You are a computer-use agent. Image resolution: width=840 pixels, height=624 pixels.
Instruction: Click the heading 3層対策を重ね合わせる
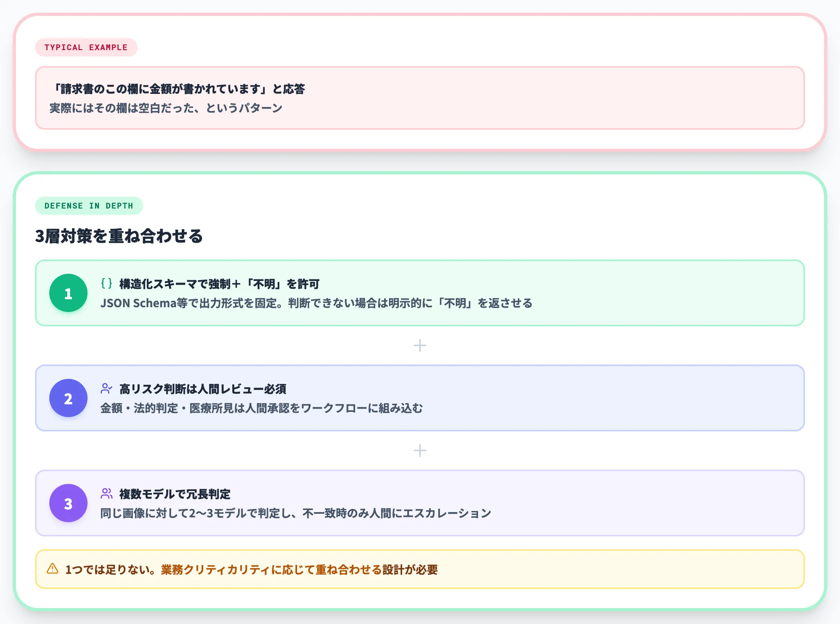[119, 236]
